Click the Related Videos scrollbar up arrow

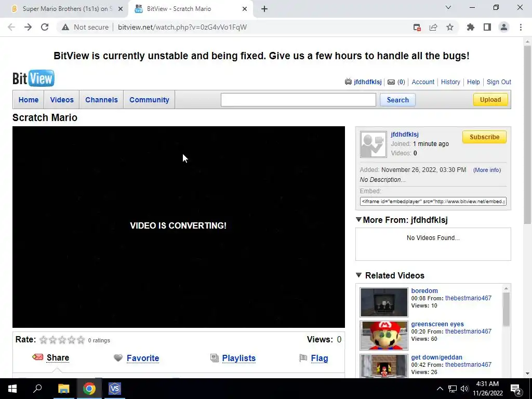pos(506,288)
